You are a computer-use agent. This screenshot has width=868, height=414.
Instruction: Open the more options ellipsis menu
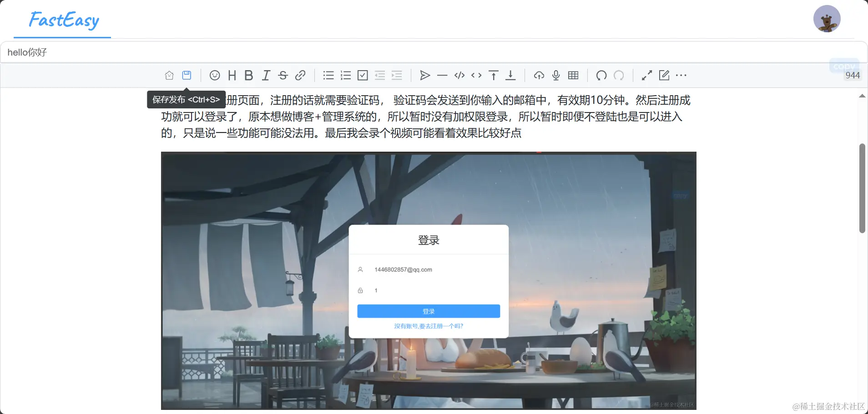tap(681, 75)
